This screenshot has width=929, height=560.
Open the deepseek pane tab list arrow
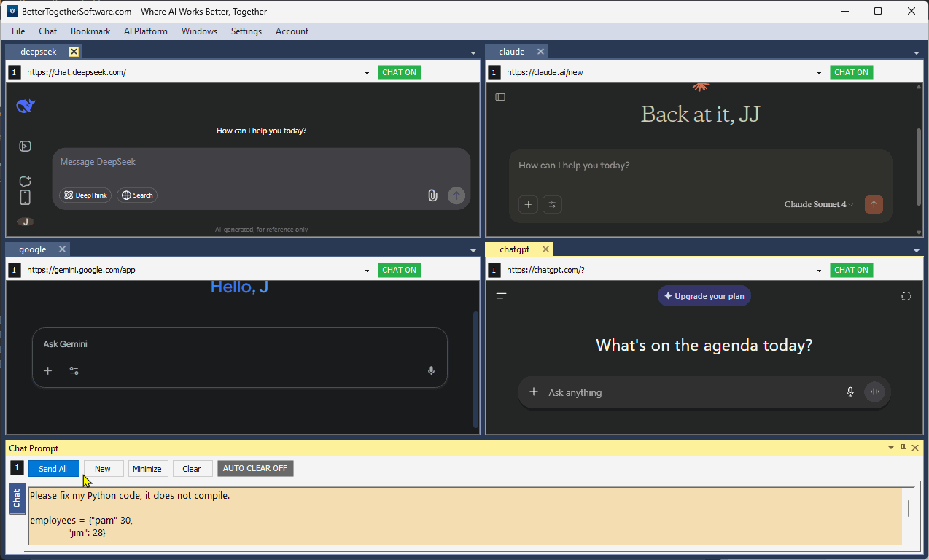click(x=473, y=53)
